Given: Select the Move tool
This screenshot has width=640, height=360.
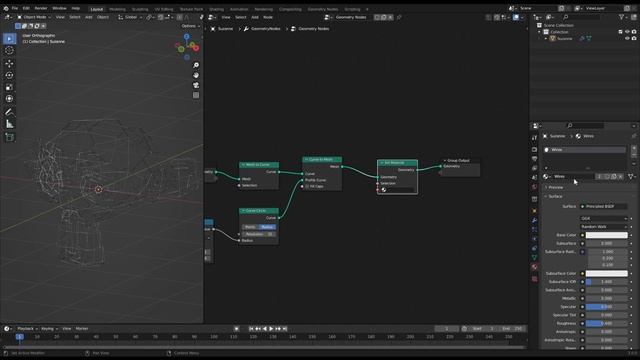Looking at the screenshot, I should tap(9, 64).
